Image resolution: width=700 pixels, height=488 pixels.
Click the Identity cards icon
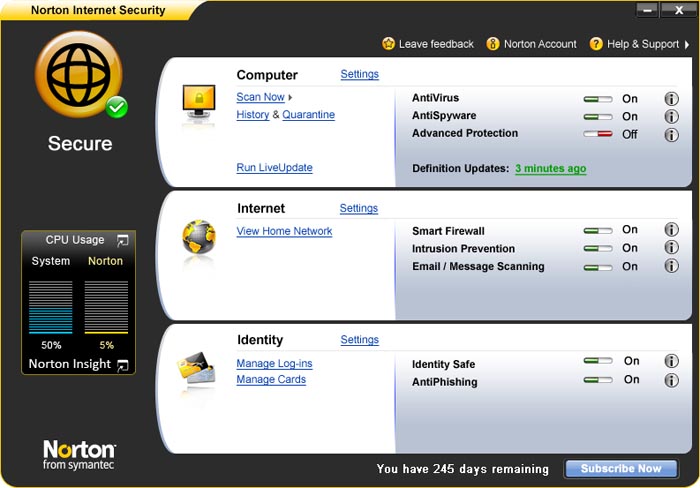196,370
